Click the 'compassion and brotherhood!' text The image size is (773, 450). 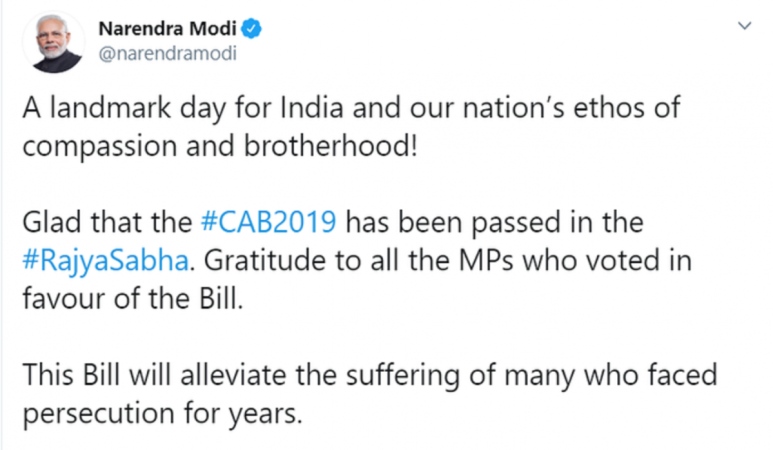click(x=220, y=146)
